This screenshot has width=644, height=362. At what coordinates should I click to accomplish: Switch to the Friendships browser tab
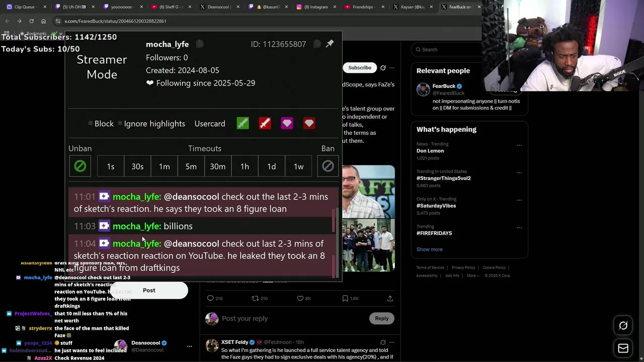point(364,7)
